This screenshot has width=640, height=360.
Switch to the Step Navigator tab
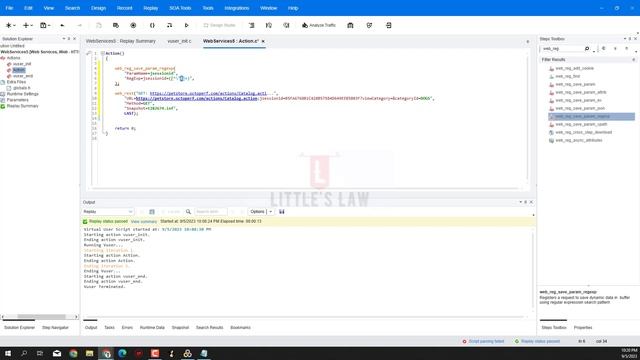(55, 328)
